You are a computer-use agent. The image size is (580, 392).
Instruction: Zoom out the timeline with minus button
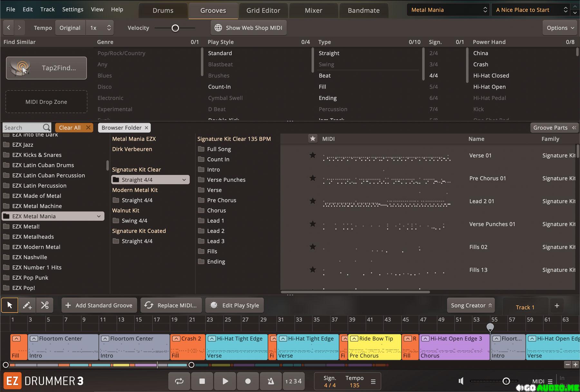click(567, 365)
